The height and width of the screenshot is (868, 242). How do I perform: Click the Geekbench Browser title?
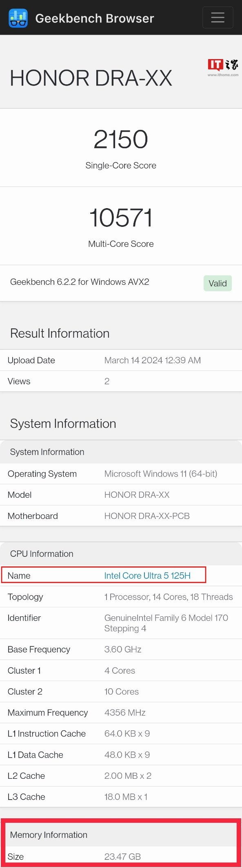point(95,18)
